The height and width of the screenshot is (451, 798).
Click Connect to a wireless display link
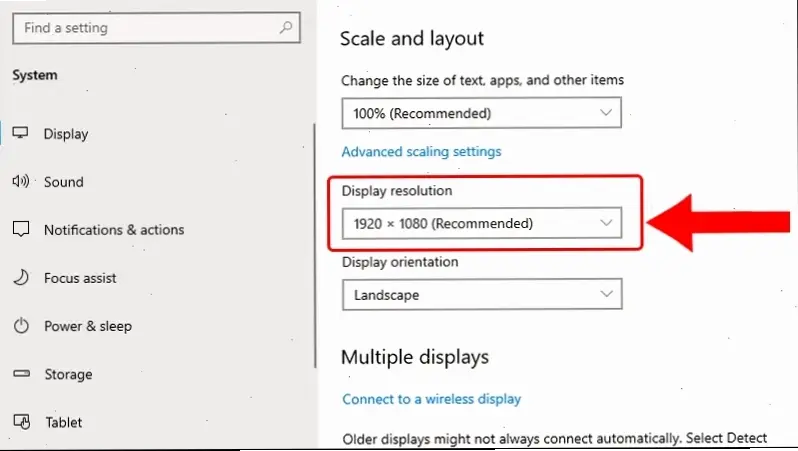(x=432, y=399)
